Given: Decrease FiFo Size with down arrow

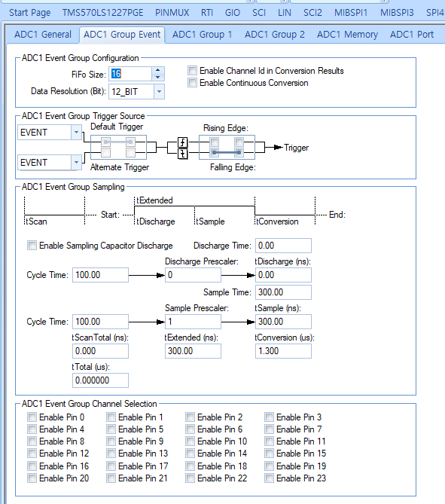Looking at the screenshot, I should (x=158, y=78).
